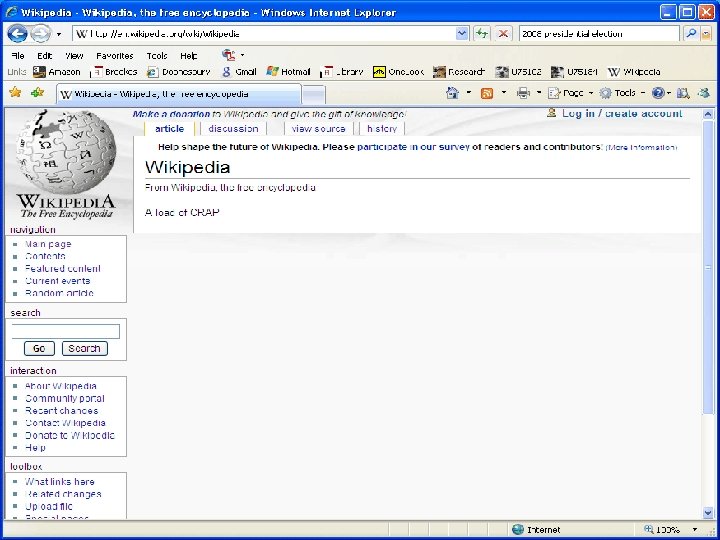
Task: Click the Print icon
Action: (x=523, y=93)
